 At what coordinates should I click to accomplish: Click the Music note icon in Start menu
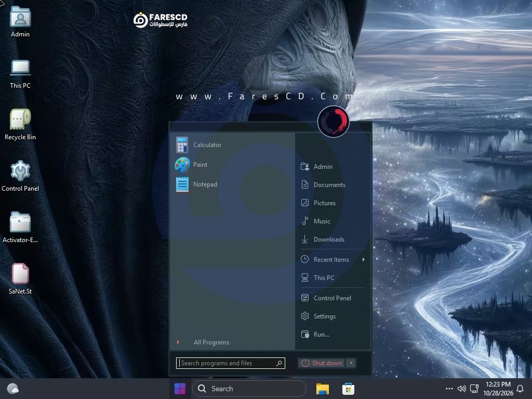(305, 221)
